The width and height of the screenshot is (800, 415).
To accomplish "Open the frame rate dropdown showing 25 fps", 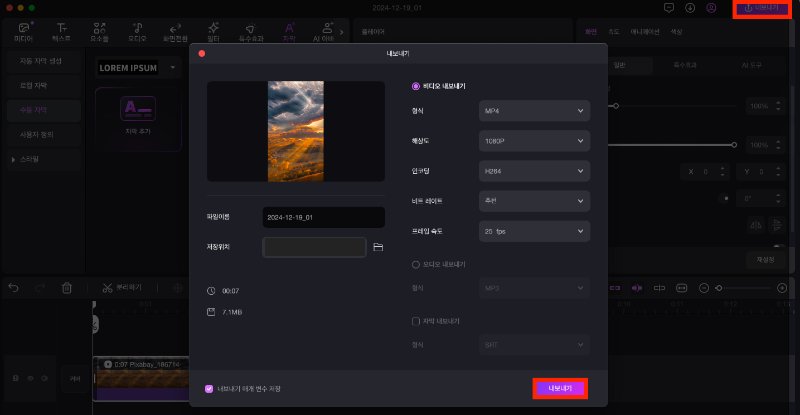I will [534, 232].
